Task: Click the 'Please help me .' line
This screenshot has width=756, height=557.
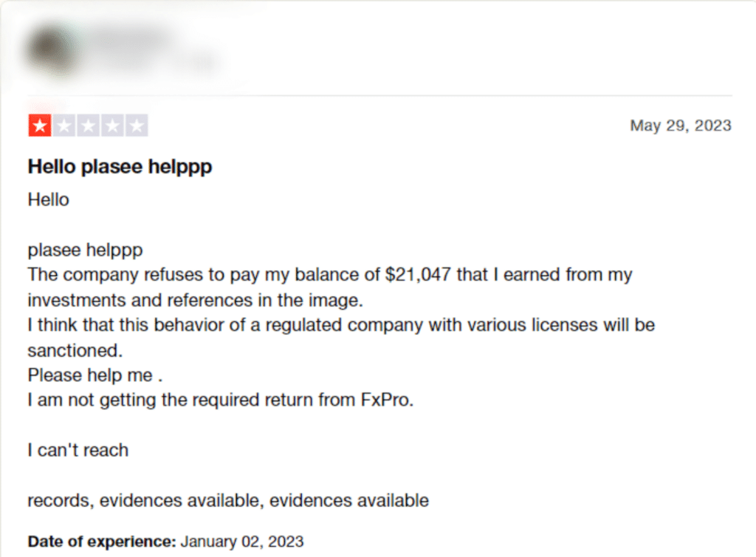Action: click(95, 375)
